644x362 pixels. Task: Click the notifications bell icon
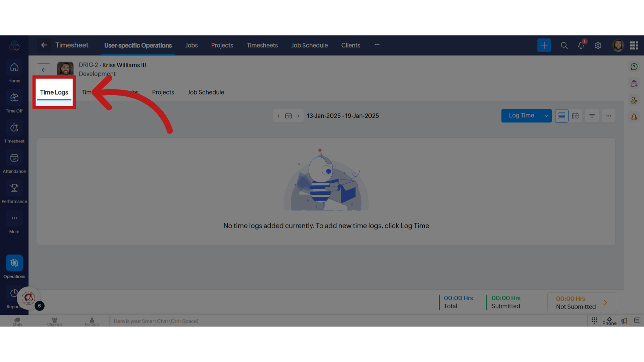(581, 45)
